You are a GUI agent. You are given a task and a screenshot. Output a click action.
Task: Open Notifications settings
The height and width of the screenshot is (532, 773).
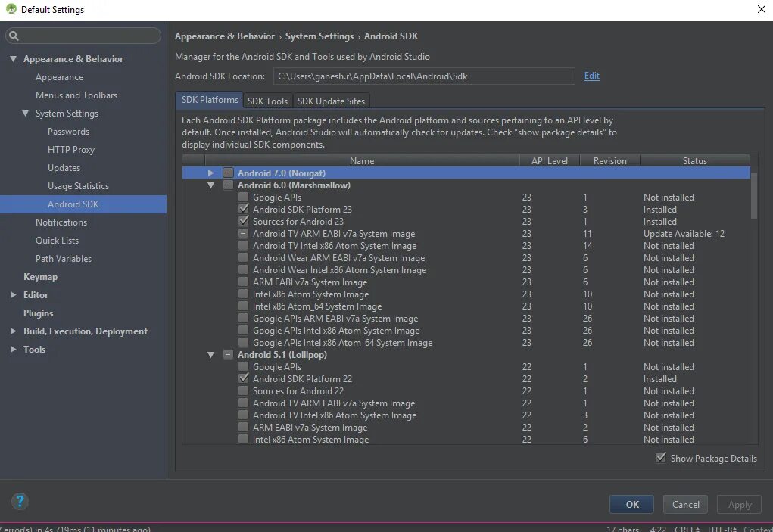pyautogui.click(x=61, y=222)
